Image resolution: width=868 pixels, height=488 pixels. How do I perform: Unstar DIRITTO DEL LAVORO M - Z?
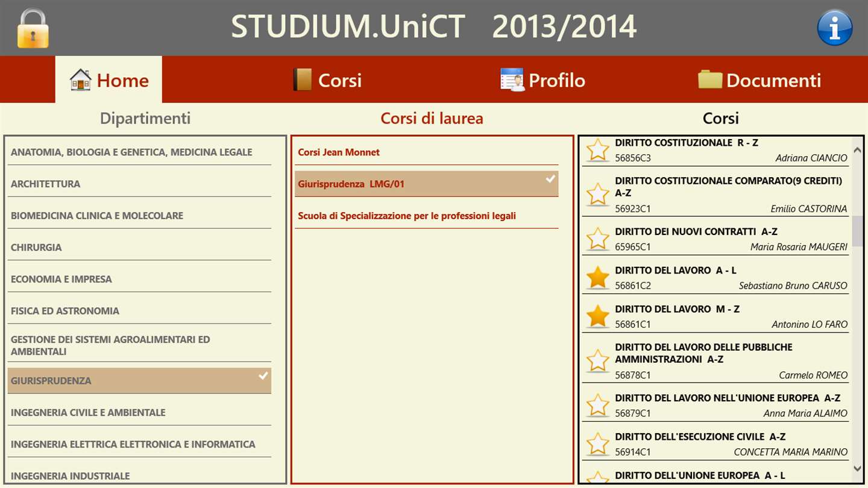pos(598,316)
